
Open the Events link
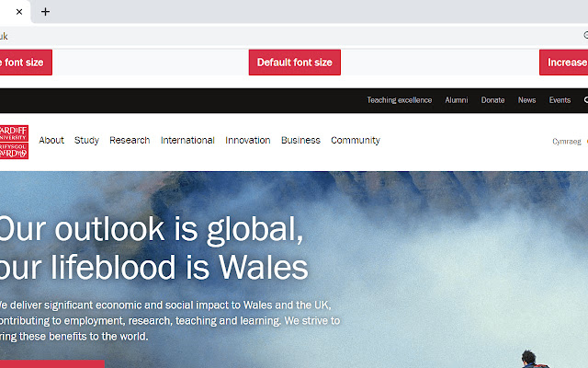click(x=560, y=100)
